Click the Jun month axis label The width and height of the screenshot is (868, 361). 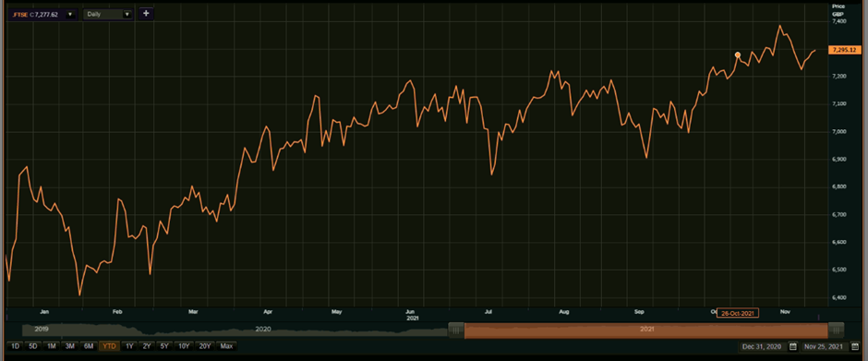(x=410, y=312)
